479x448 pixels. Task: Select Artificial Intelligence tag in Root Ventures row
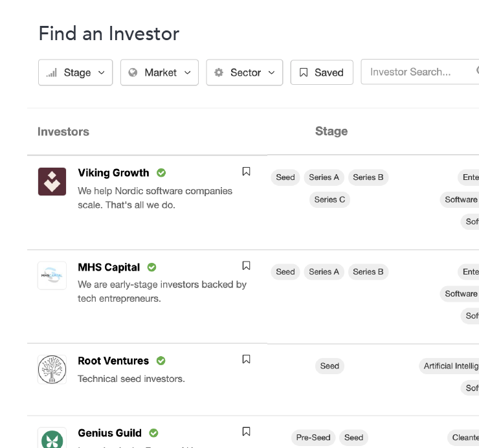(449, 366)
